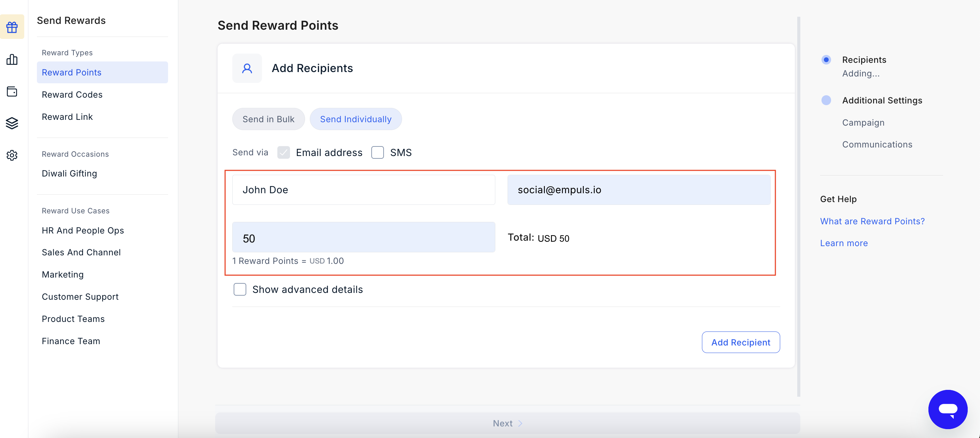980x438 pixels.
Task: Open What are Reward Points? link
Action: pos(872,221)
